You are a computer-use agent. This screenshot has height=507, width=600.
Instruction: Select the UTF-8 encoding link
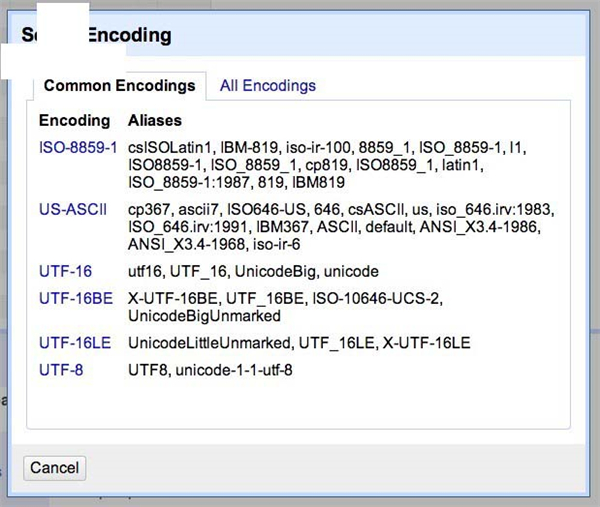[61, 370]
